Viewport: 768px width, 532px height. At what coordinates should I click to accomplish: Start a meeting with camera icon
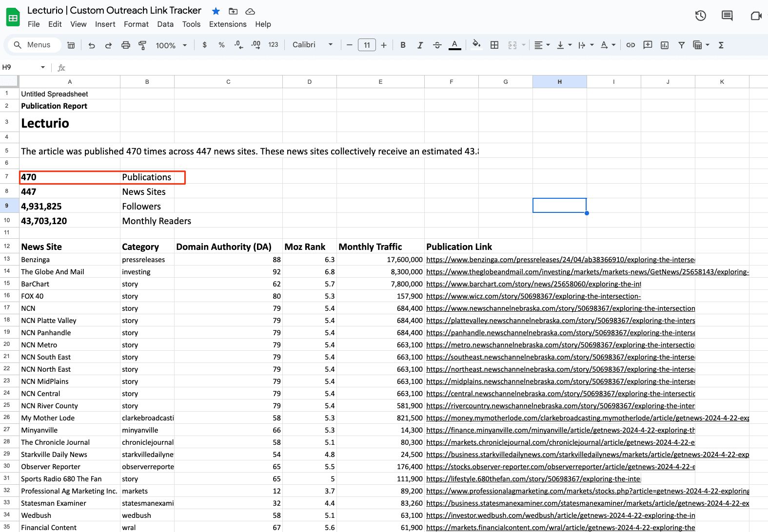756,16
